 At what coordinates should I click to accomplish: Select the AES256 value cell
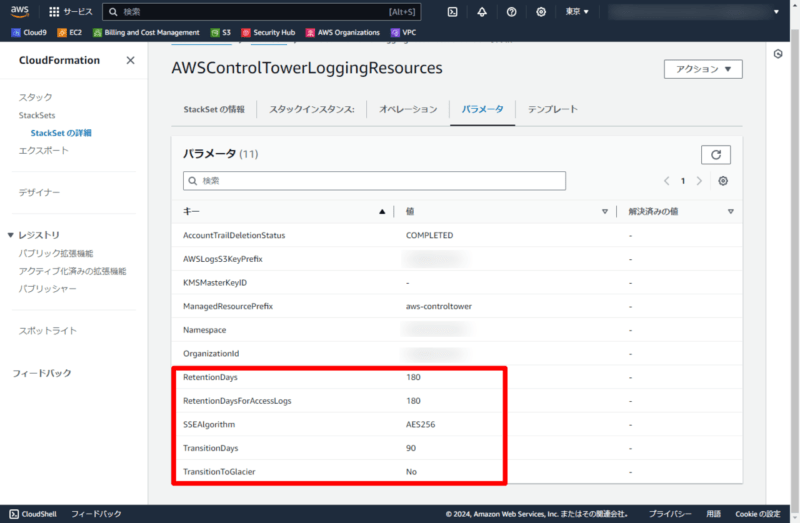420,425
